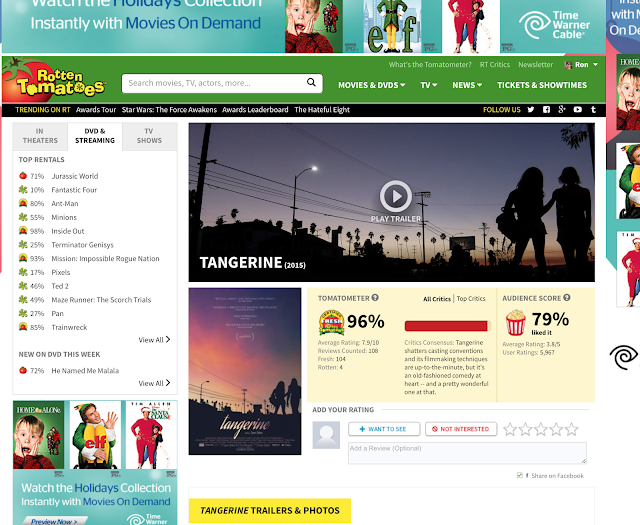Click the search magnifier icon

[311, 82]
